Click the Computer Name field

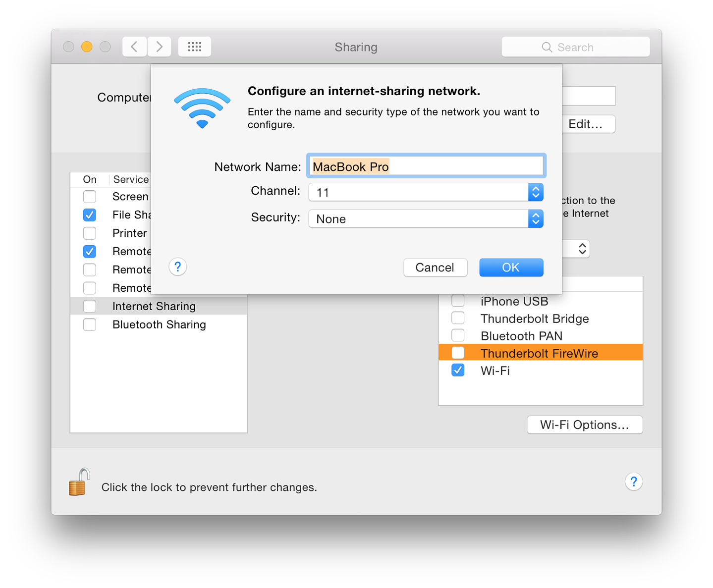(589, 96)
